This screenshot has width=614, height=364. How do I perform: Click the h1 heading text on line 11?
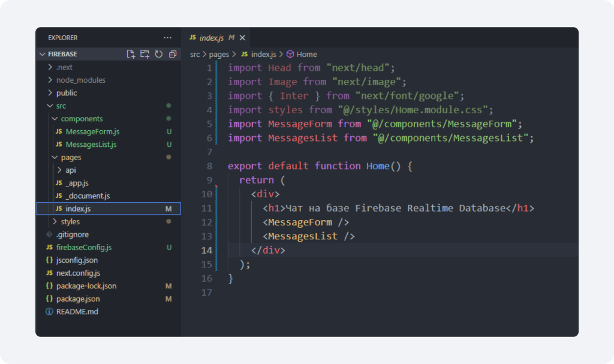click(x=396, y=208)
